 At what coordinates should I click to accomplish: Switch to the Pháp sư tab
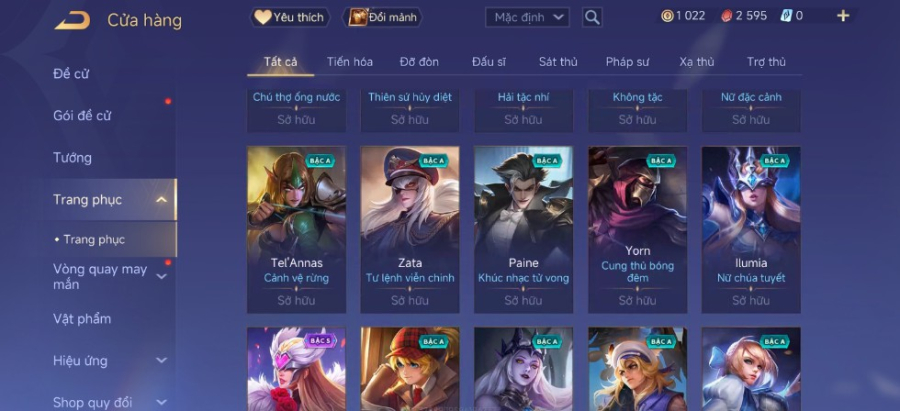627,62
